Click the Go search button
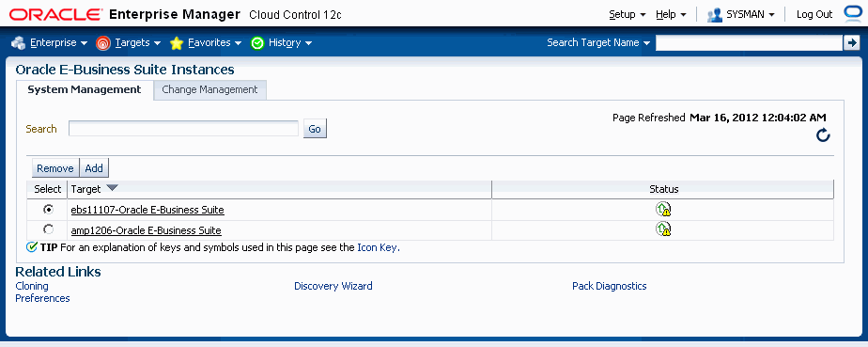 click(315, 129)
